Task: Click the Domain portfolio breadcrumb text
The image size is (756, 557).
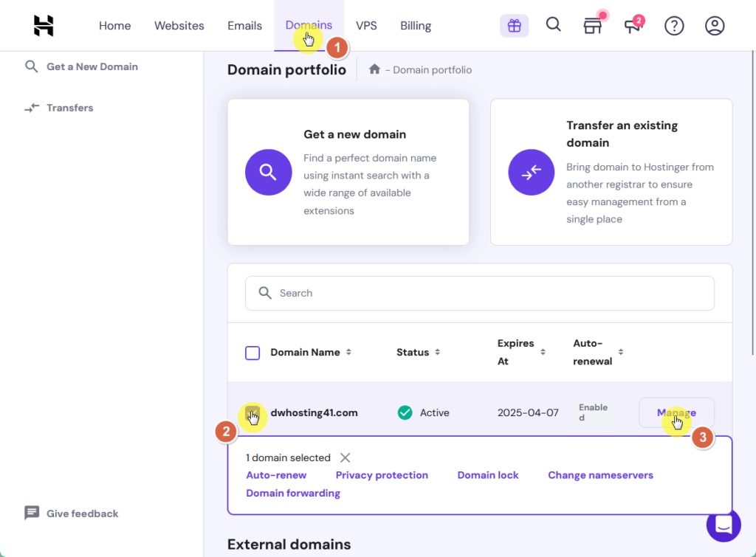Action: [x=432, y=70]
